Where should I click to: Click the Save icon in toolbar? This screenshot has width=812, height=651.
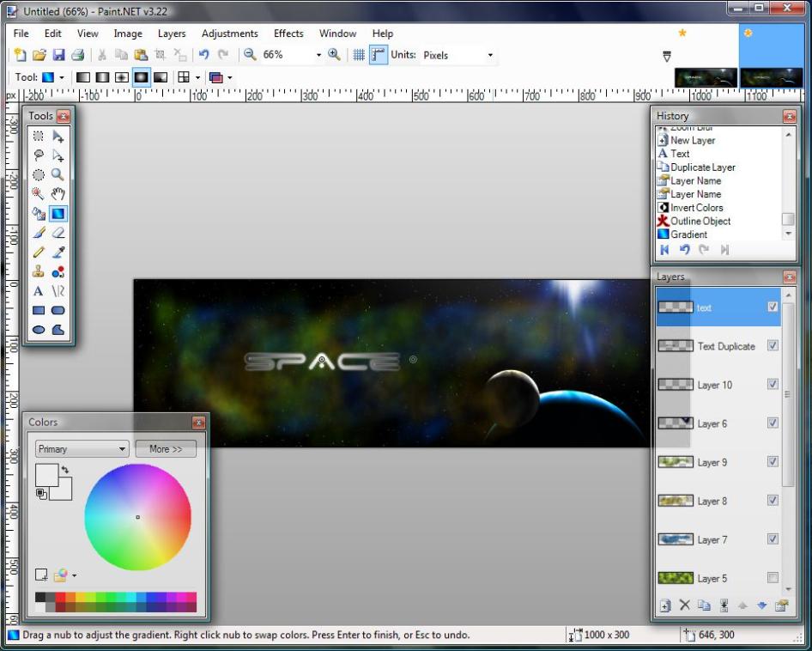click(58, 55)
